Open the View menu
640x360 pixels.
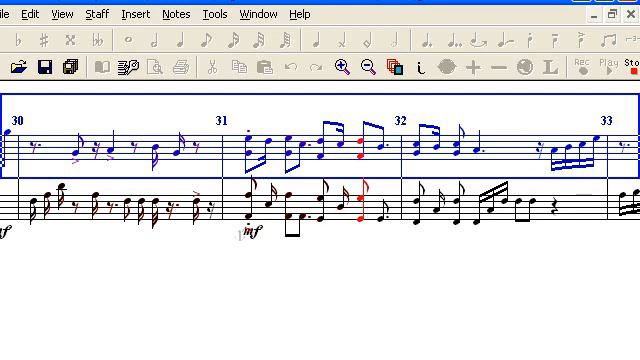(62, 14)
